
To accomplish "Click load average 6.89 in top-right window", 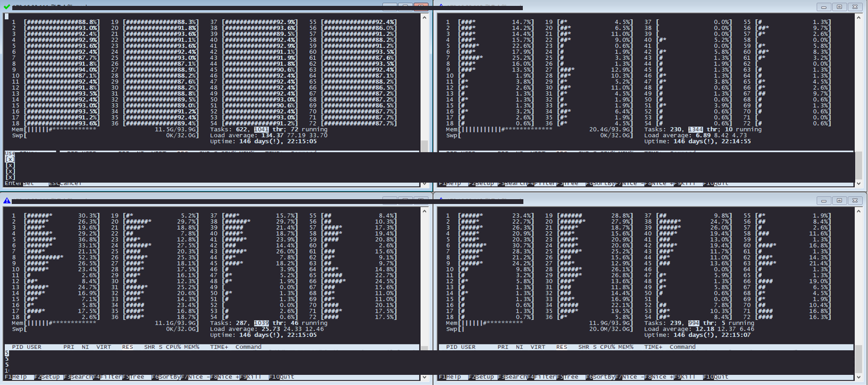I will [703, 136].
